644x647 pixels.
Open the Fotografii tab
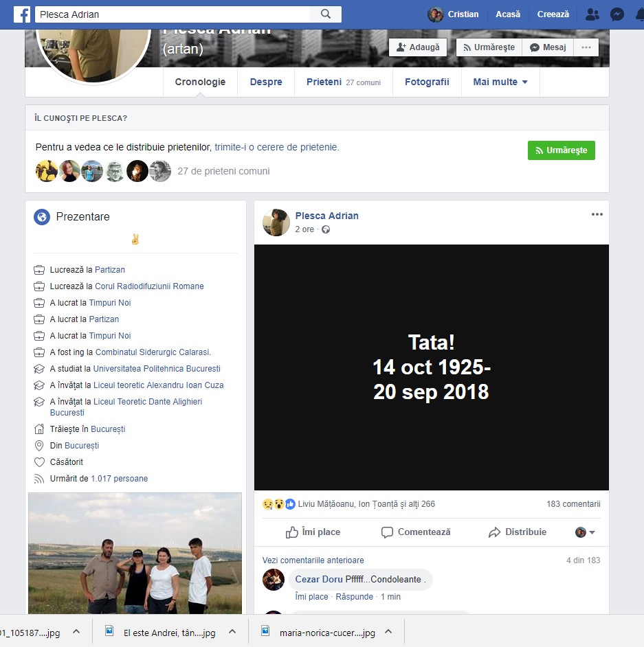(427, 82)
